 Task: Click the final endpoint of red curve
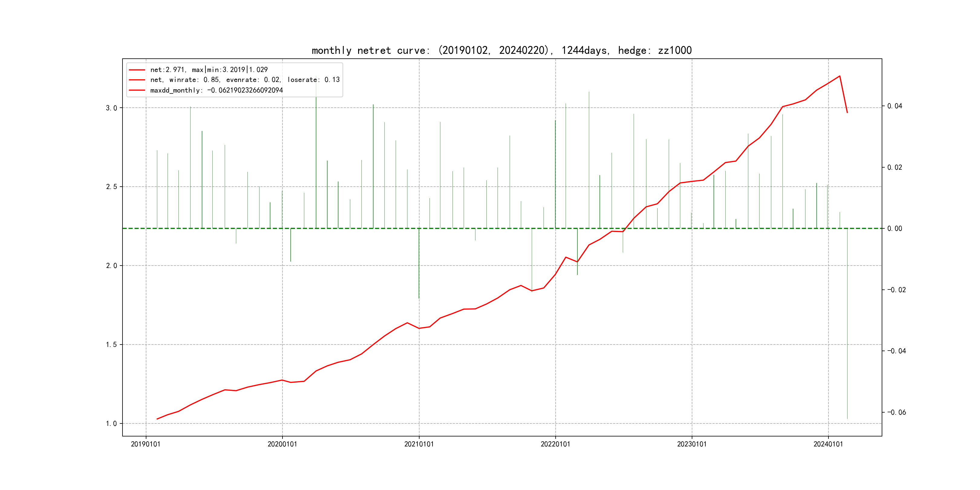[x=847, y=113]
